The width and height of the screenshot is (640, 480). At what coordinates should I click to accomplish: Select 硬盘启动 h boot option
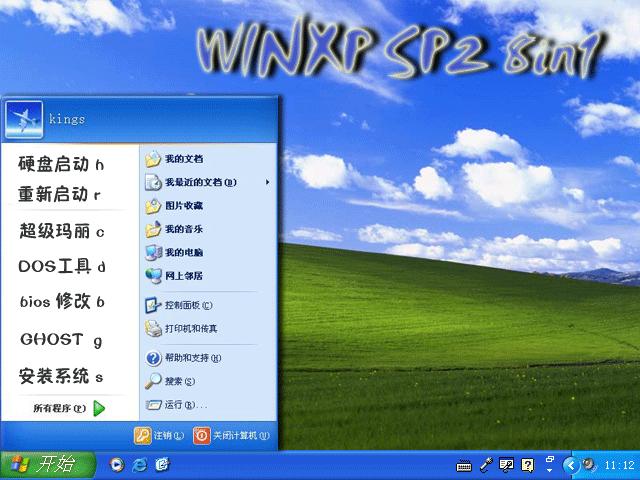61,164
